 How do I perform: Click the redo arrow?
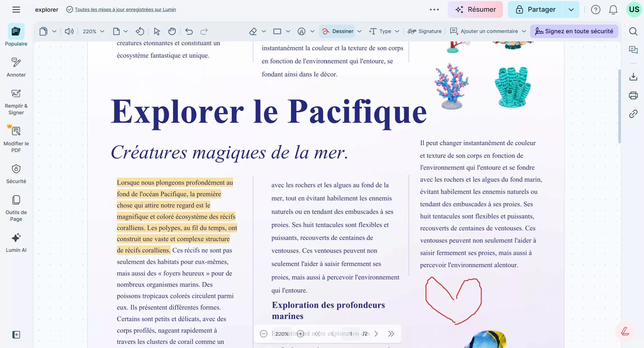[x=204, y=31]
